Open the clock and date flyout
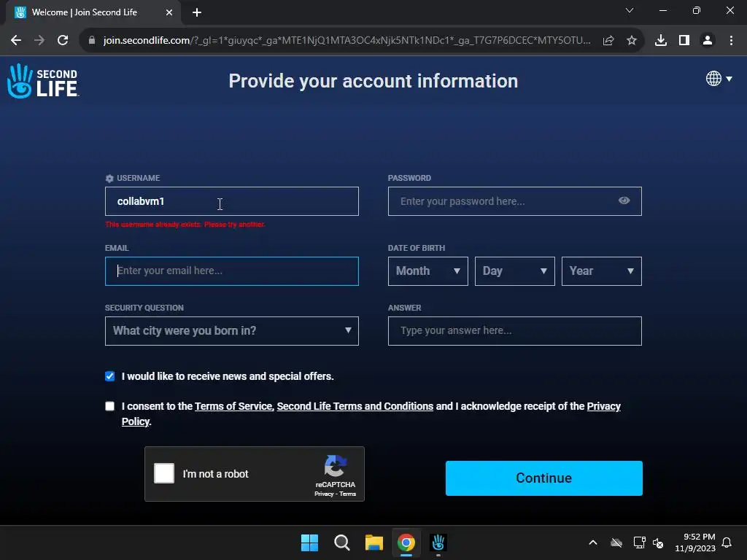The image size is (747, 560). coord(695,542)
